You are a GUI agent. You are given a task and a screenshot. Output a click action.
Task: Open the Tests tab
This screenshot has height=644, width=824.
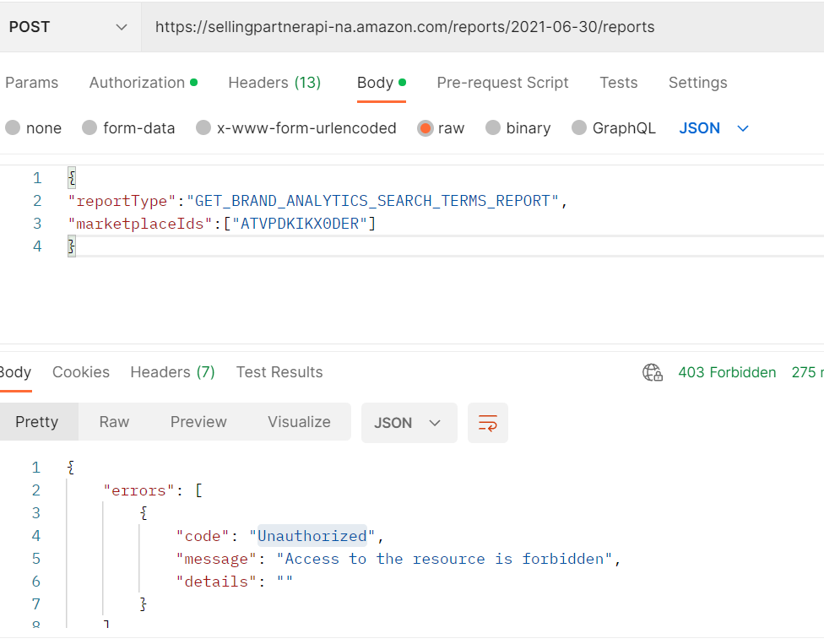pyautogui.click(x=618, y=82)
